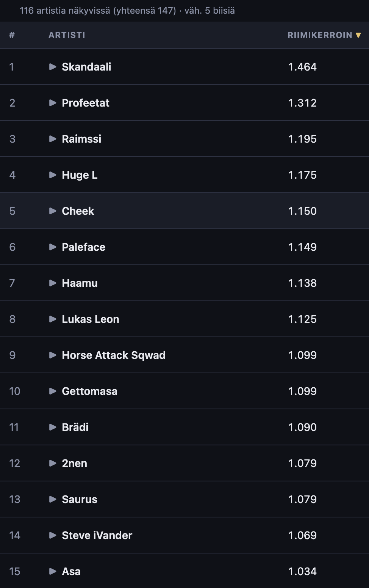Click the triangle icon by Lukas Leon

pos(53,319)
